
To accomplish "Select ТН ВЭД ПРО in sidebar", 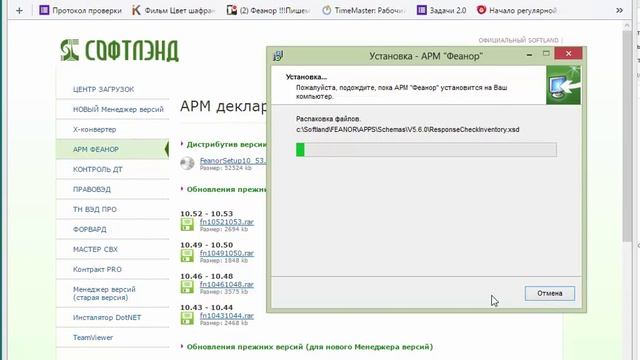I will [x=95, y=209].
